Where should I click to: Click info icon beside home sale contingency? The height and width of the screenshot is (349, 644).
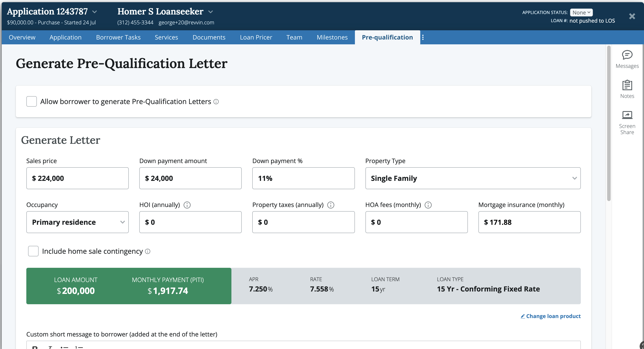(148, 251)
